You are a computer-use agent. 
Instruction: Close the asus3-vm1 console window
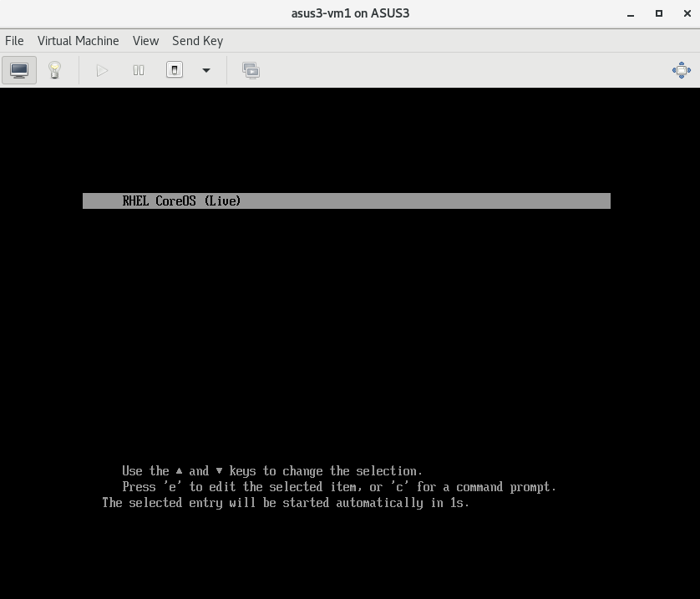pyautogui.click(x=687, y=13)
